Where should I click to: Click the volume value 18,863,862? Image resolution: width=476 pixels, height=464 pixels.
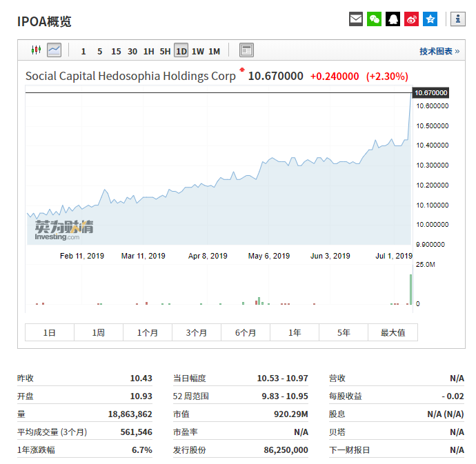130,414
